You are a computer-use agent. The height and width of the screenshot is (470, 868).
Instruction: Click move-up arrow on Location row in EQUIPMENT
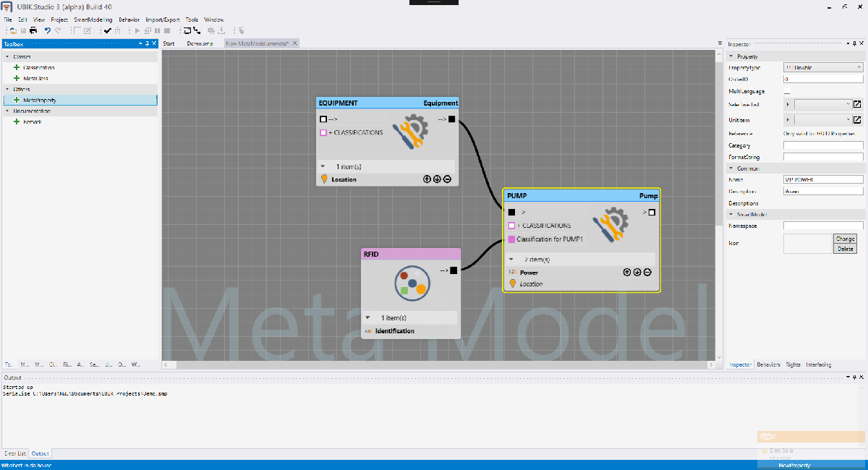click(427, 179)
